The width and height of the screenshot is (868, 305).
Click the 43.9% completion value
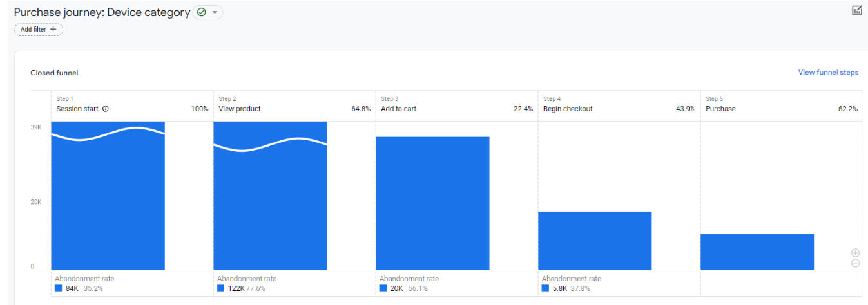click(x=686, y=109)
